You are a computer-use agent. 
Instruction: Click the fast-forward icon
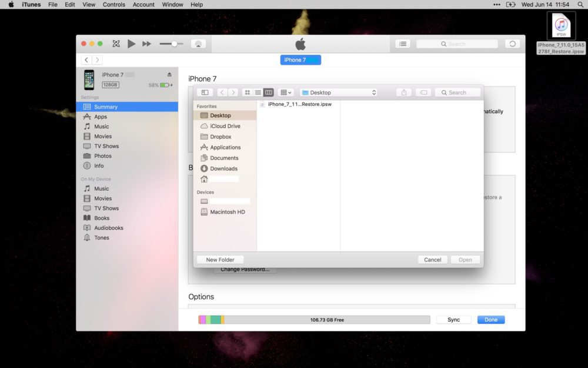(145, 44)
